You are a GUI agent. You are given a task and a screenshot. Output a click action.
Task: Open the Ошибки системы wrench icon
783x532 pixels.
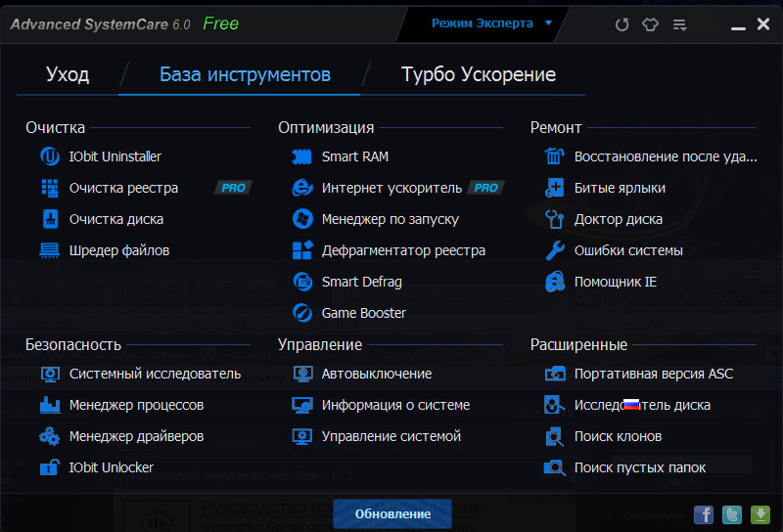555,250
